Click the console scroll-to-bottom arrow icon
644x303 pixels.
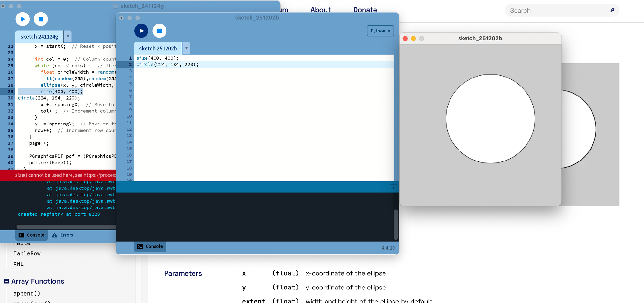[x=393, y=187]
